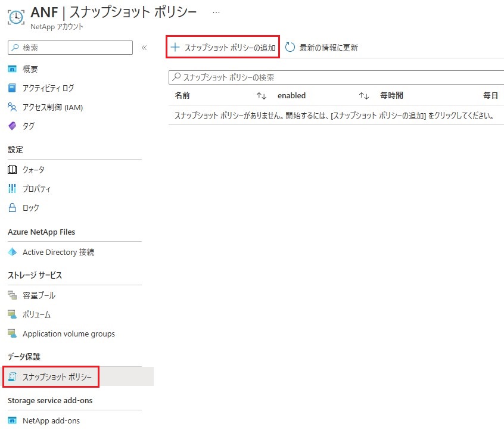Open Active Directory 接続 item
Image resolution: width=504 pixels, height=430 pixels.
tap(58, 253)
